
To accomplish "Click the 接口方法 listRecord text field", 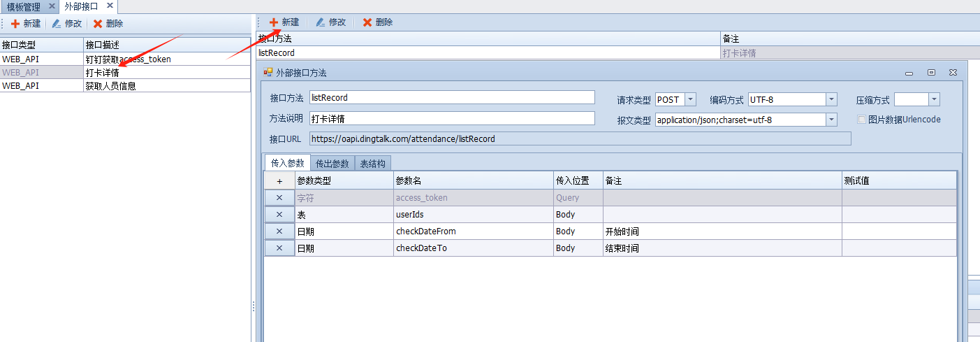I will click(x=451, y=98).
